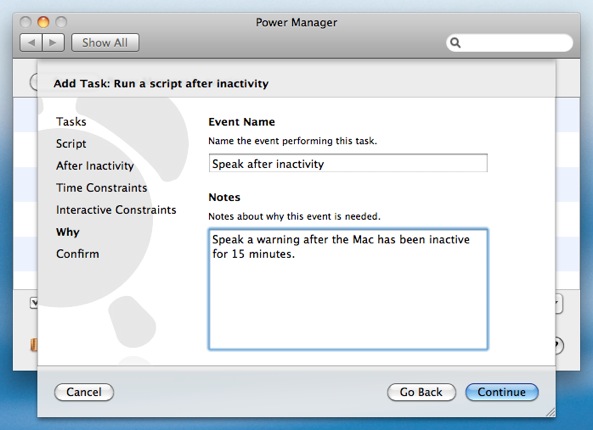
Task: Click the Go Back button
Action: click(421, 392)
